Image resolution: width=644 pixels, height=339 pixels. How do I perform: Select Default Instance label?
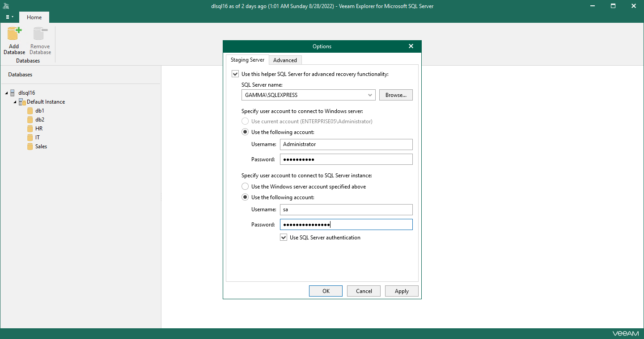[46, 102]
